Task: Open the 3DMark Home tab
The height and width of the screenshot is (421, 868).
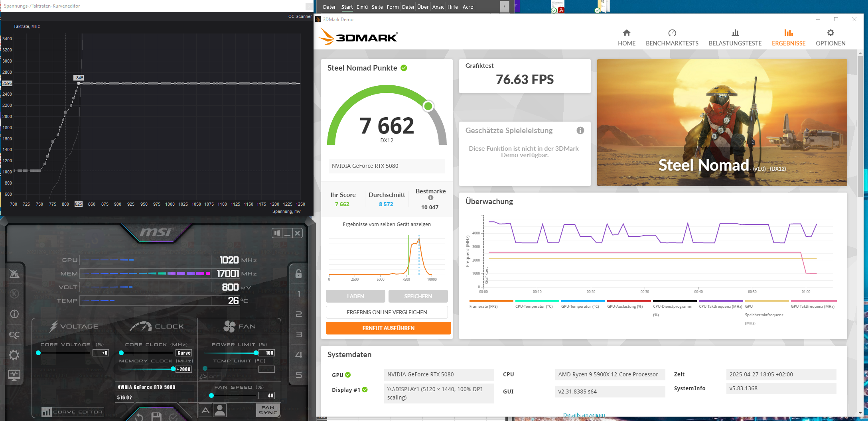Action: pyautogui.click(x=627, y=38)
